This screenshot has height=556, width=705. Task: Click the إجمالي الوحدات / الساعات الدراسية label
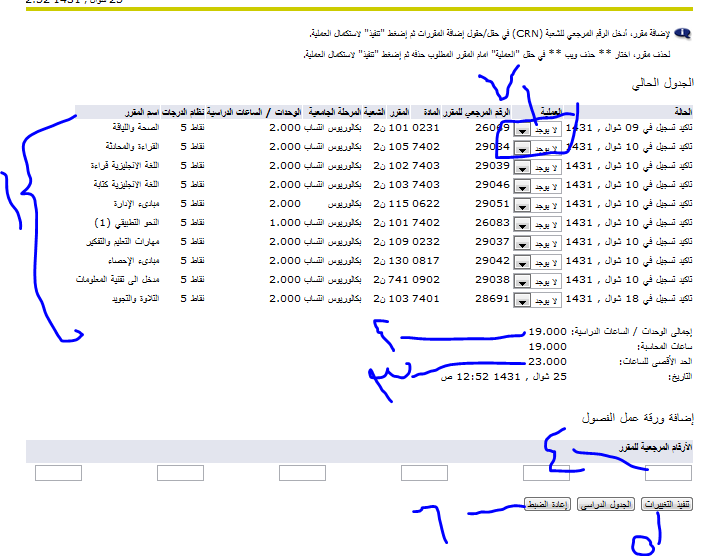(x=632, y=332)
